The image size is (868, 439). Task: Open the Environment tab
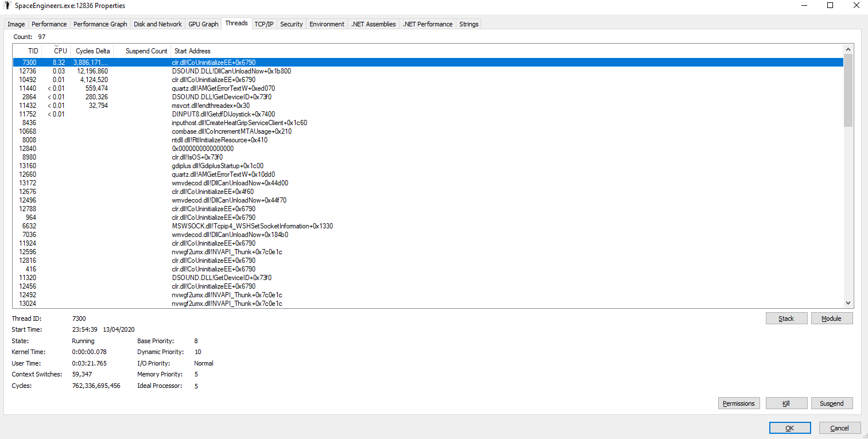tap(327, 24)
